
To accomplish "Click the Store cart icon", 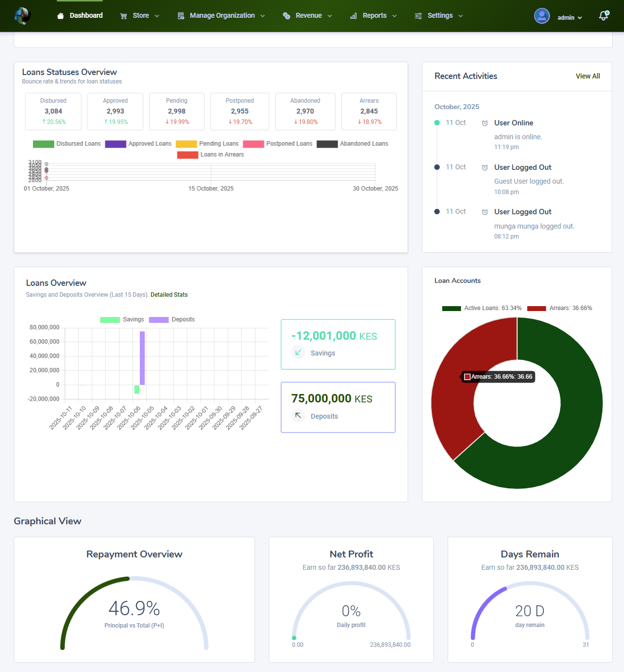I will (124, 16).
